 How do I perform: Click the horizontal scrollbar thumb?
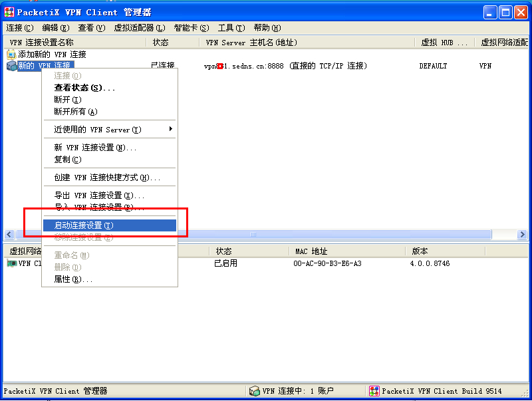pyautogui.click(x=253, y=235)
